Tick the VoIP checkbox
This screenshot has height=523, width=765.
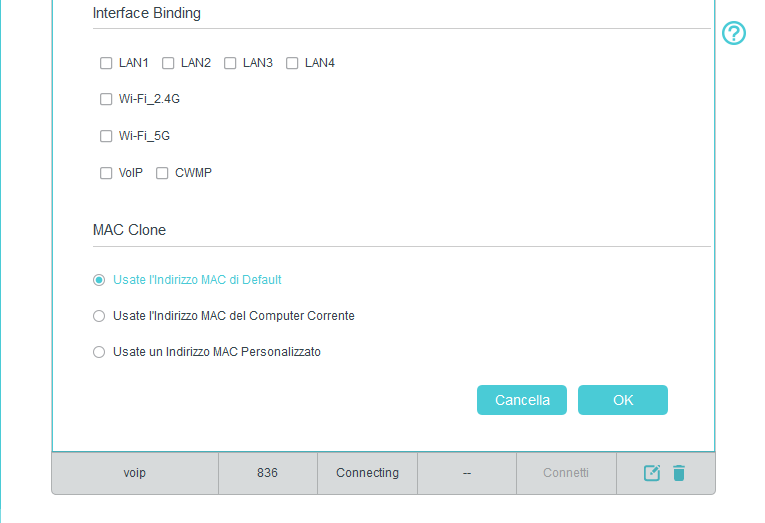pos(106,173)
